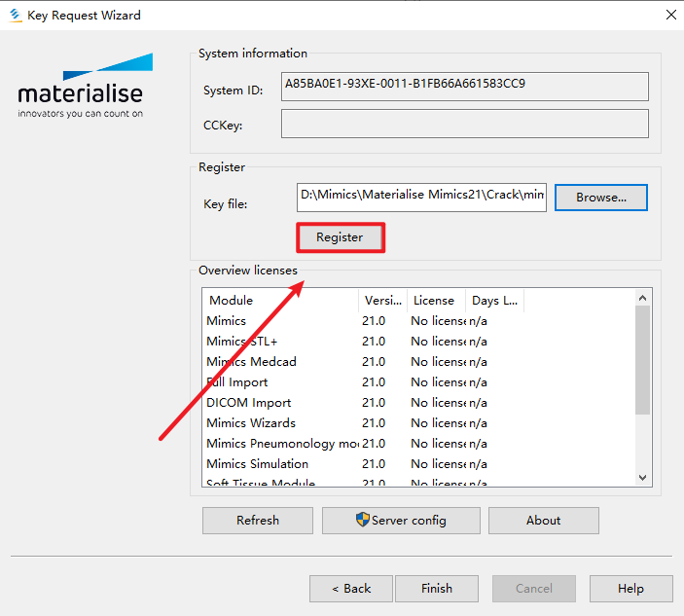Open Server config with shield icon
Screen dimensions: 684x616
401,521
